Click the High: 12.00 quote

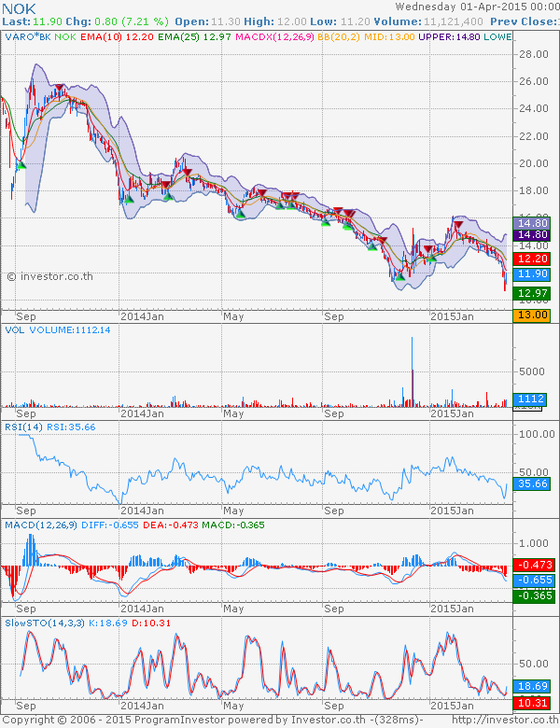point(275,21)
